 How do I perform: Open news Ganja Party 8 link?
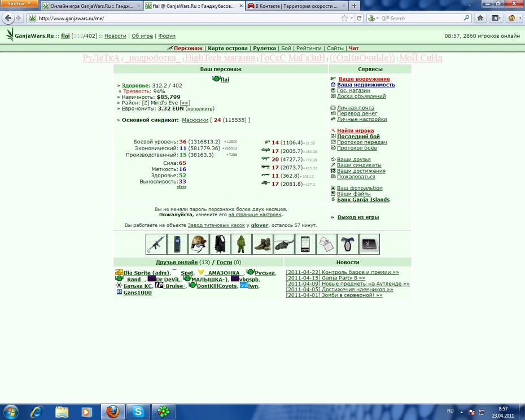[326, 278]
